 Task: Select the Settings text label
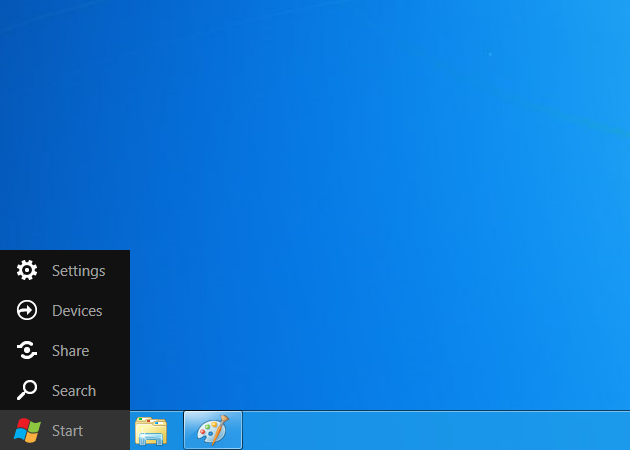(78, 271)
